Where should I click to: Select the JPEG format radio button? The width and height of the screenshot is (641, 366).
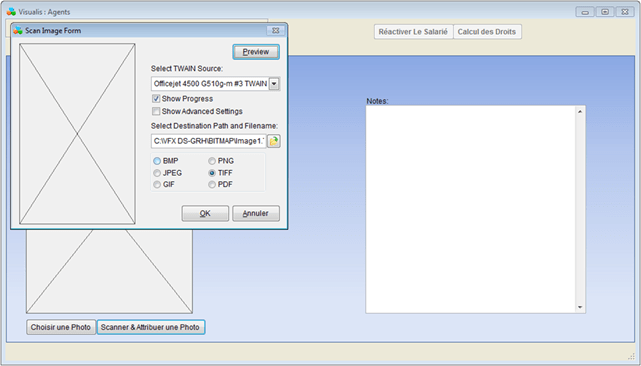click(x=157, y=173)
